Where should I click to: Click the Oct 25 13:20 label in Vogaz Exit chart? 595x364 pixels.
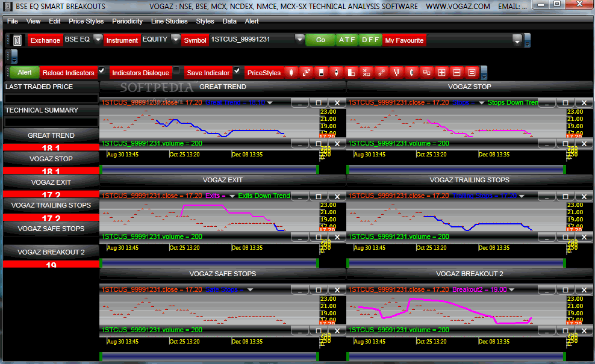[184, 248]
